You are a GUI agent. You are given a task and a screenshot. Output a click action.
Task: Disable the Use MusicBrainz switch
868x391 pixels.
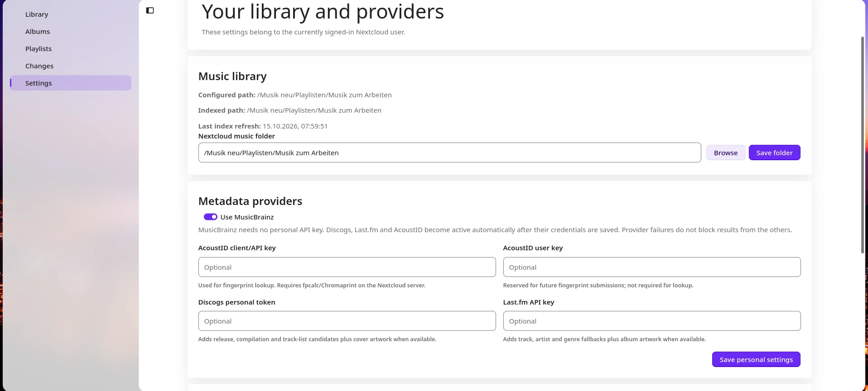tap(210, 217)
